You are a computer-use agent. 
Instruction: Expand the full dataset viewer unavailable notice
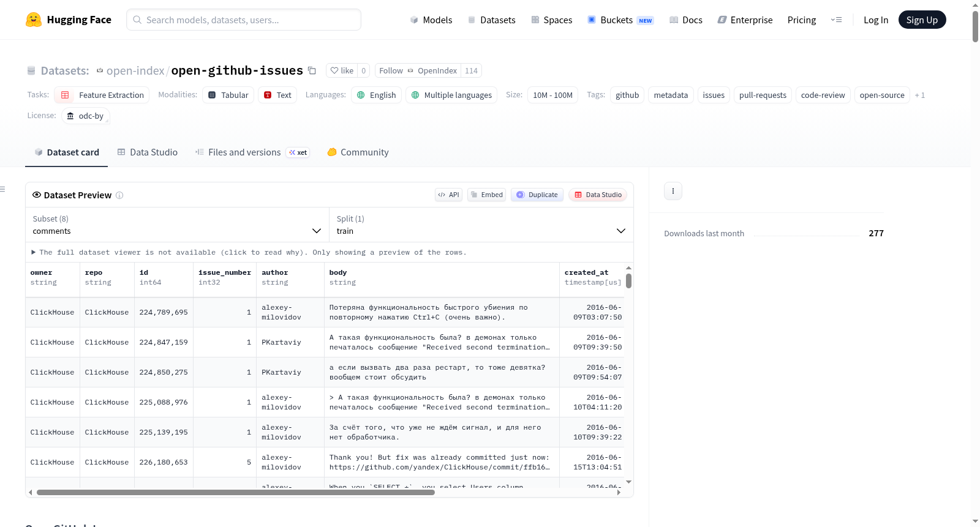coord(249,252)
